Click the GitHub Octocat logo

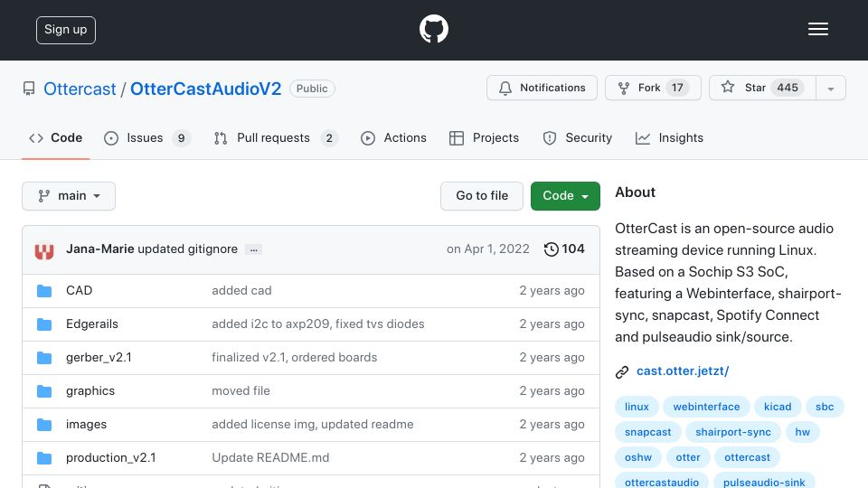[433, 29]
